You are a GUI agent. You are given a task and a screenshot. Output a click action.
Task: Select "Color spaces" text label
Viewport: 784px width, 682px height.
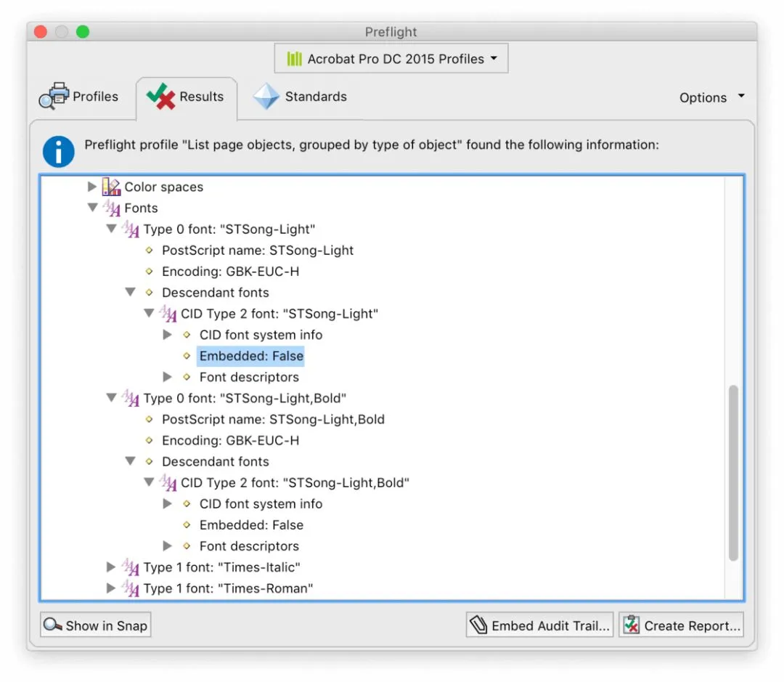pyautogui.click(x=163, y=187)
